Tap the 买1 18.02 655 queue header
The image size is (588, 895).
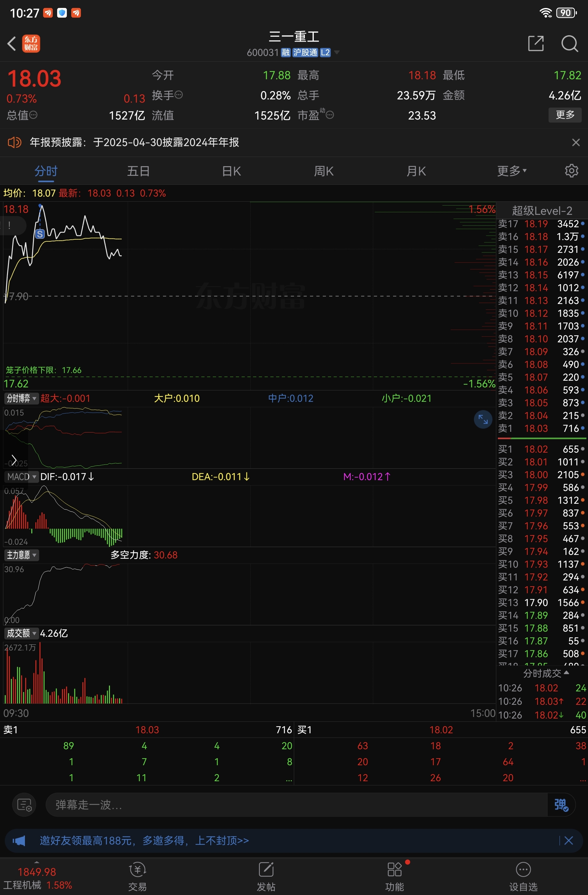coord(441,730)
